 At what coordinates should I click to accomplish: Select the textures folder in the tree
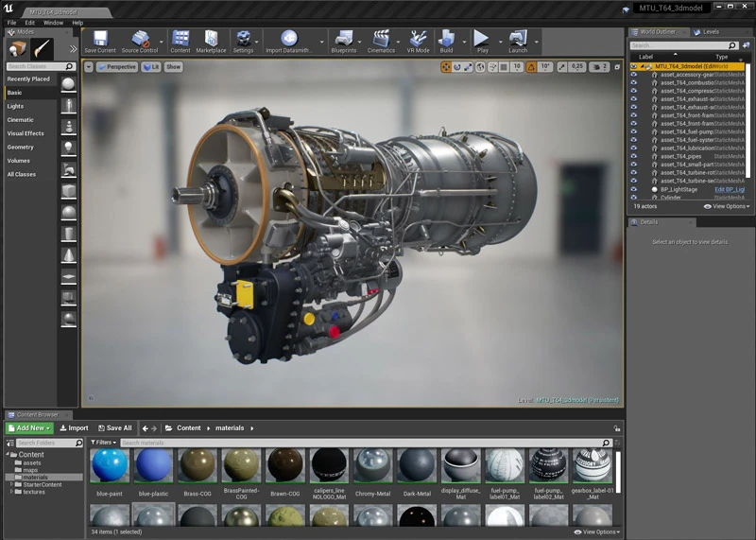tap(34, 492)
